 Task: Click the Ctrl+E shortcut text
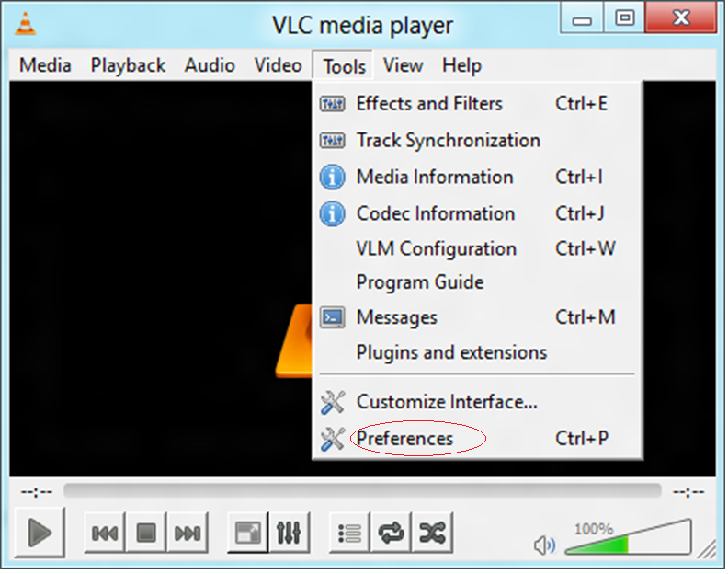pyautogui.click(x=581, y=103)
